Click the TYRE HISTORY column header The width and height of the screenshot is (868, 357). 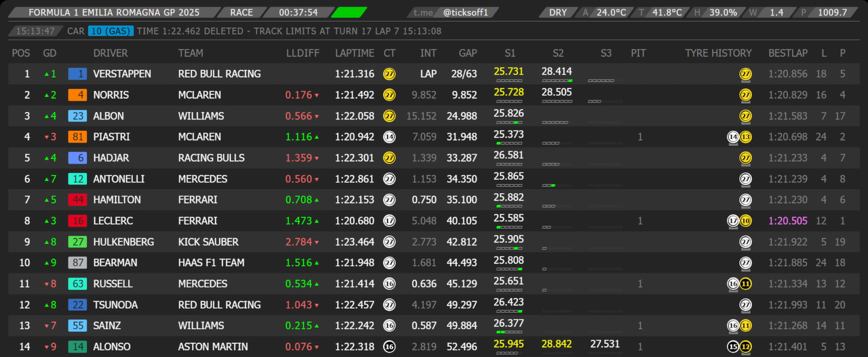pyautogui.click(x=718, y=53)
